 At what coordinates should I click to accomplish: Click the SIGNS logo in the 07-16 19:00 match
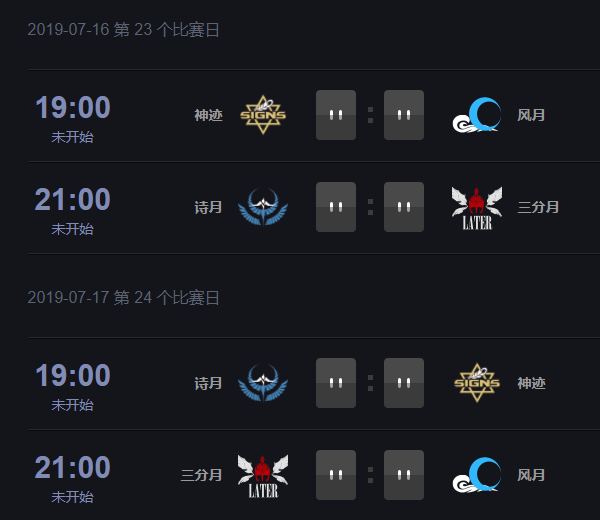click(263, 115)
